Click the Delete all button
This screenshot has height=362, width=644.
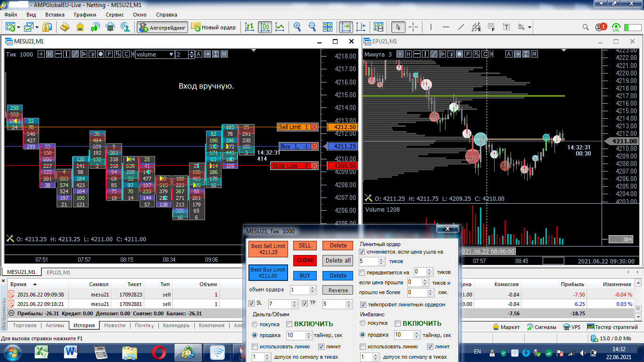coord(338,260)
